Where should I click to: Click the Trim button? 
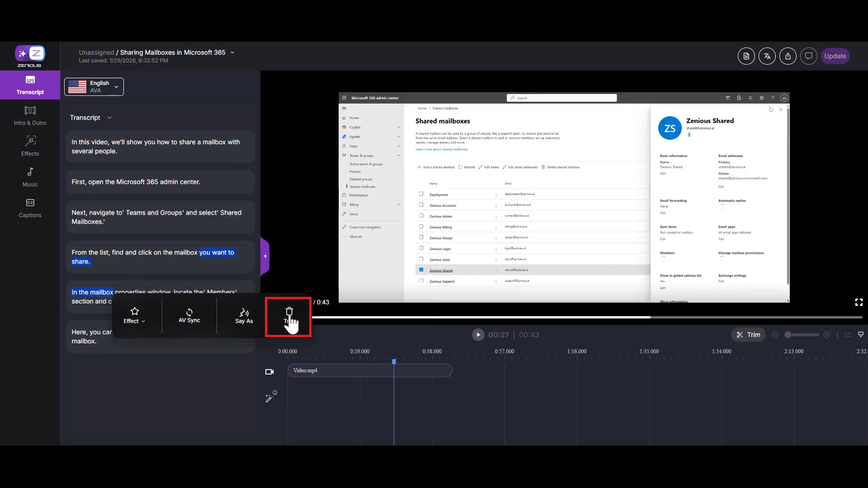point(748,335)
